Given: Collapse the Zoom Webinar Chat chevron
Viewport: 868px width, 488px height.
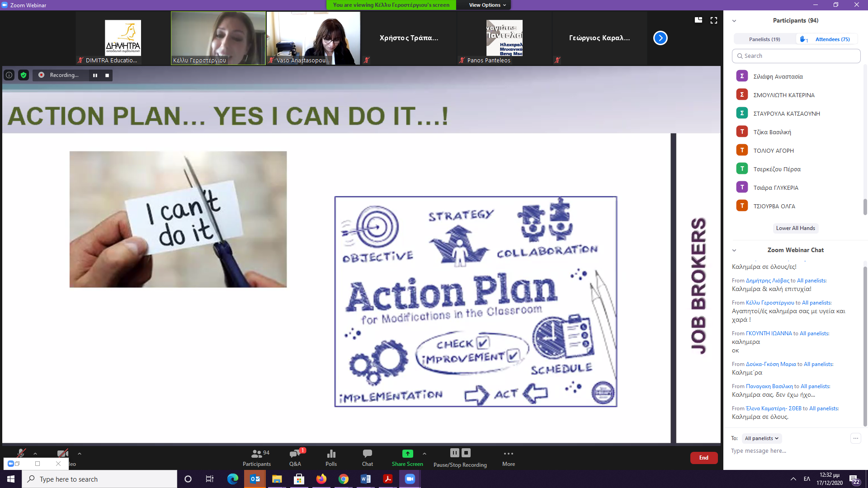Looking at the screenshot, I should click(734, 250).
